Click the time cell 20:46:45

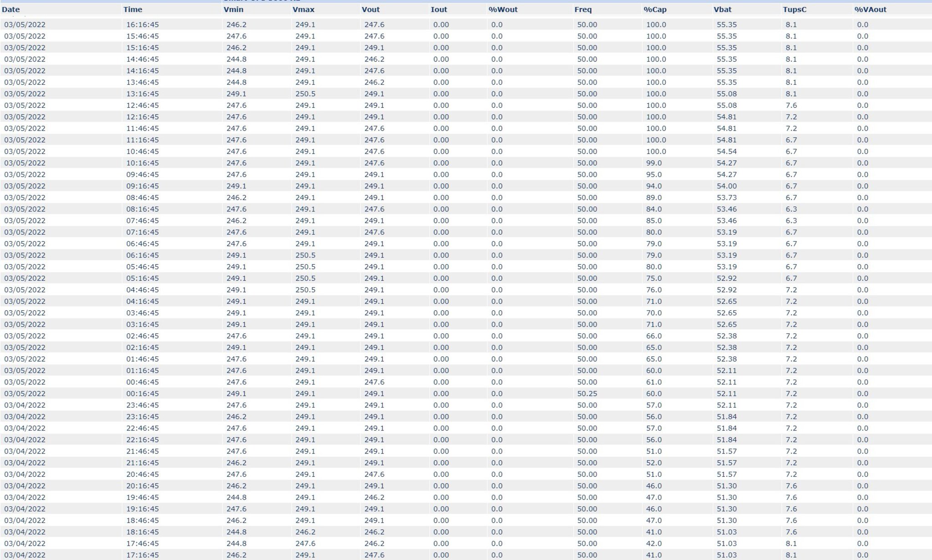pos(143,474)
